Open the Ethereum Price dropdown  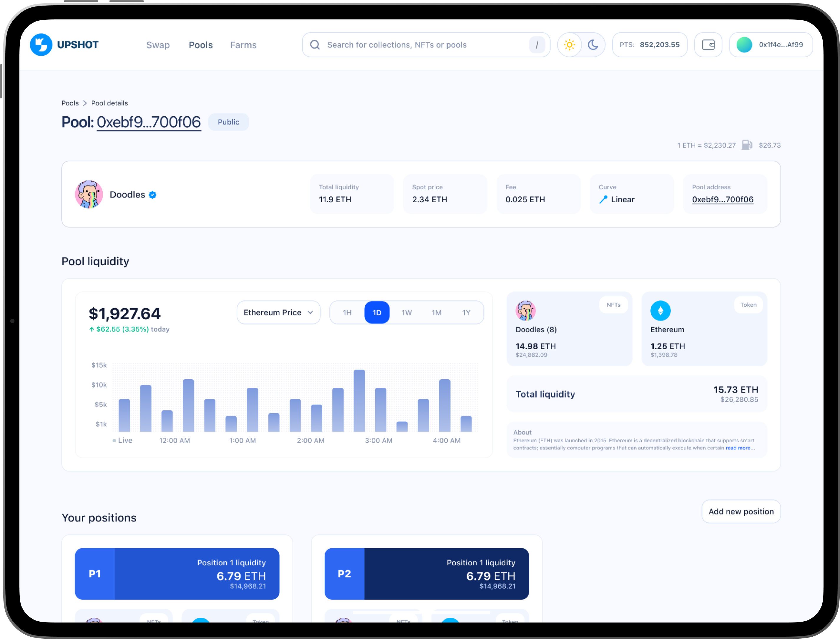click(x=278, y=313)
